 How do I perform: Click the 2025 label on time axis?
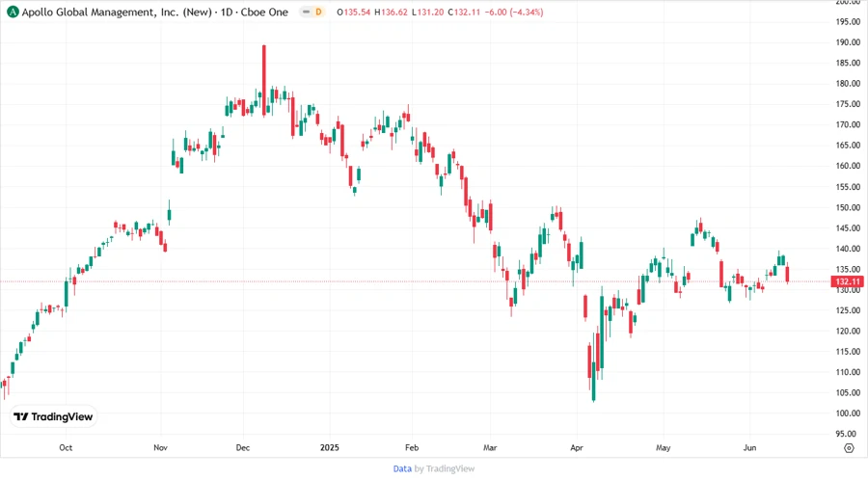point(330,447)
